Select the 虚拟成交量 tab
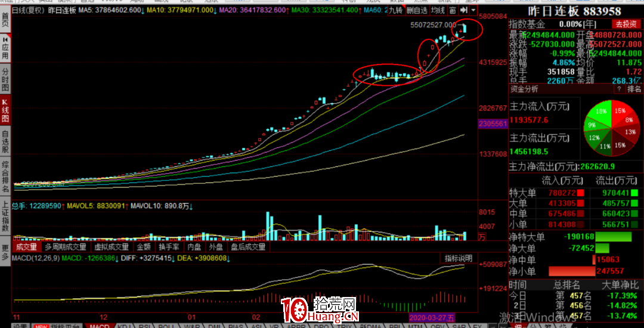644x328 pixels. (x=112, y=247)
